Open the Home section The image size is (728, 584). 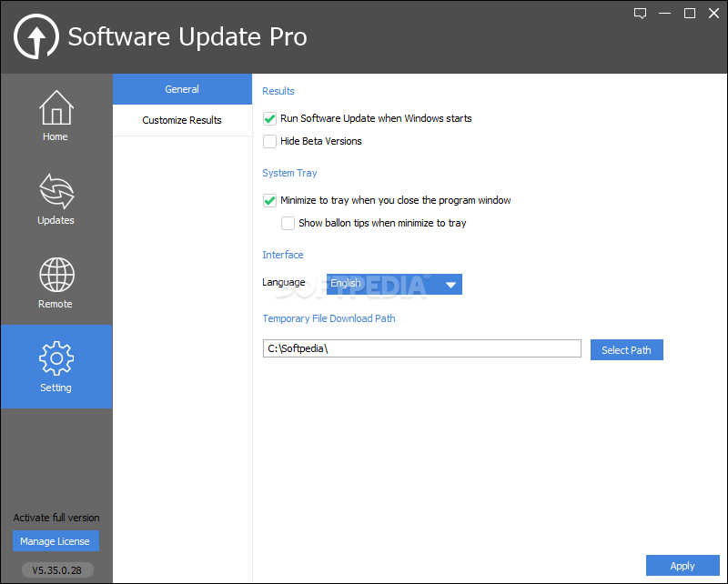[56, 116]
